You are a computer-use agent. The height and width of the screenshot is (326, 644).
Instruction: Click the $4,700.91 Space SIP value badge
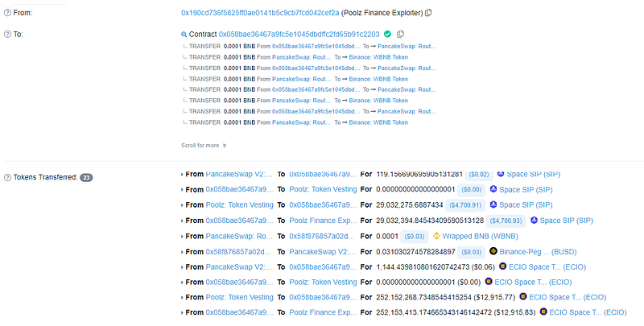[x=467, y=205]
